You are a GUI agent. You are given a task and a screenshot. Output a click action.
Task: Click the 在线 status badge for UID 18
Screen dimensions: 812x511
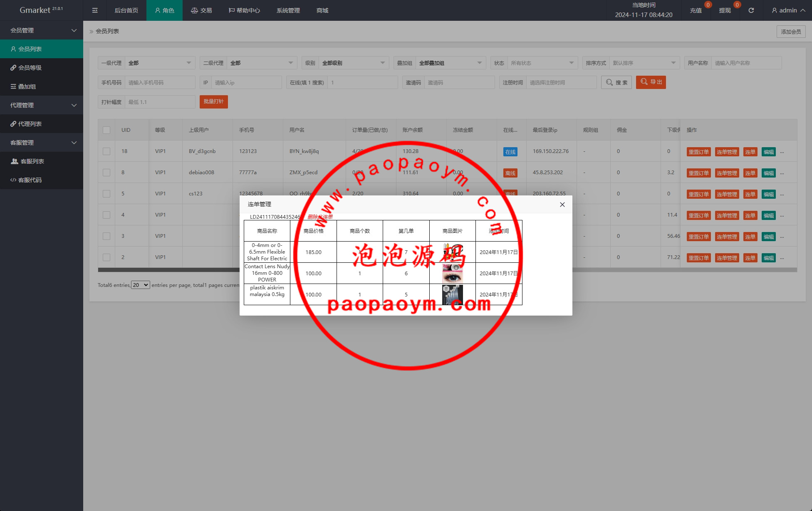click(x=510, y=152)
